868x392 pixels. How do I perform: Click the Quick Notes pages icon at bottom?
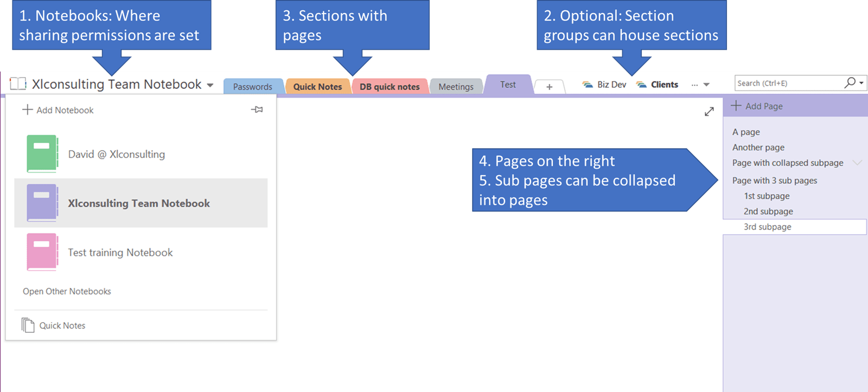click(28, 325)
